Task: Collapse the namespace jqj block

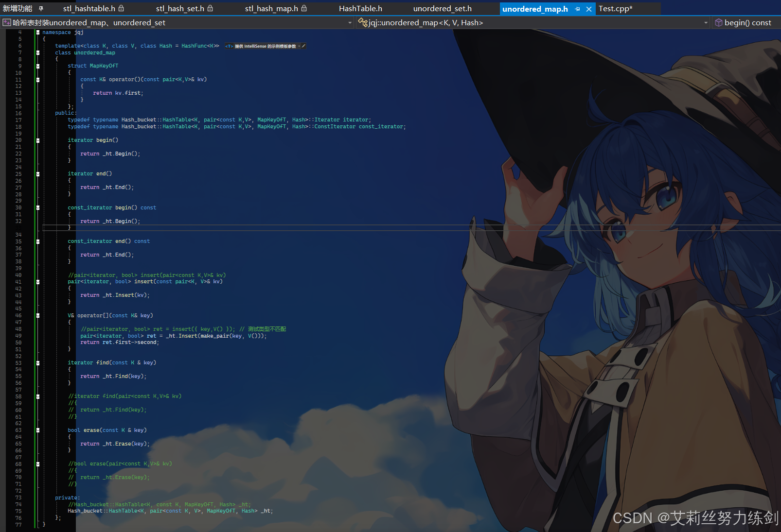Action: coord(38,33)
